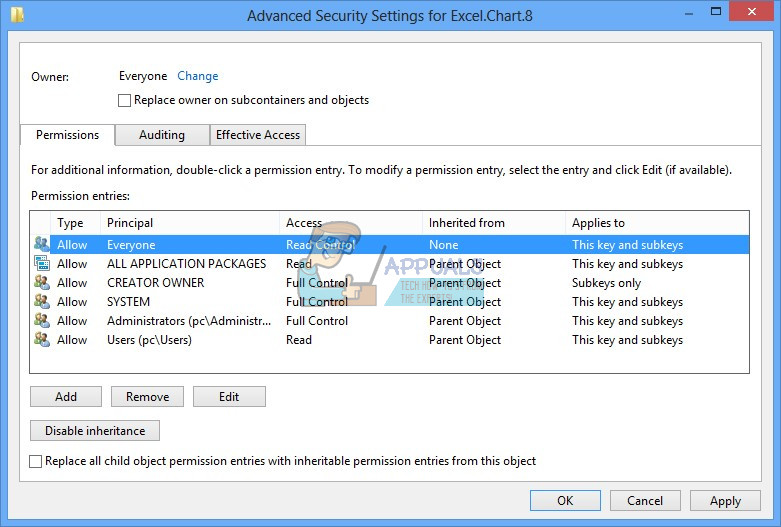Click the CREATOR OWNER group icon
The height and width of the screenshot is (527, 781).
pyautogui.click(x=41, y=283)
